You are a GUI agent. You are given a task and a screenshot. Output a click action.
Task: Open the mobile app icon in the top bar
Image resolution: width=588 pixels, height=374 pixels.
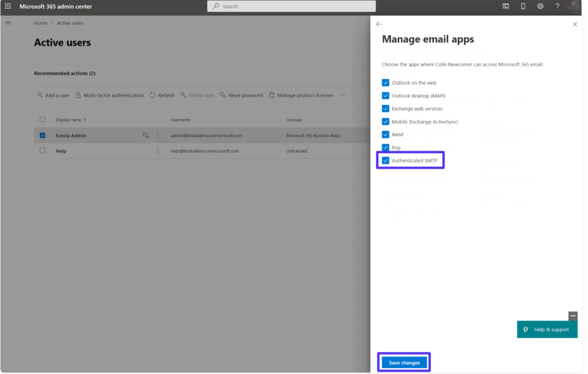pyautogui.click(x=523, y=6)
